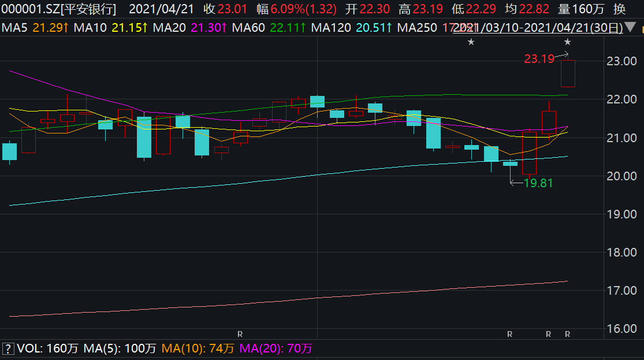Click the volume figure 量160万 in header

pyautogui.click(x=581, y=9)
